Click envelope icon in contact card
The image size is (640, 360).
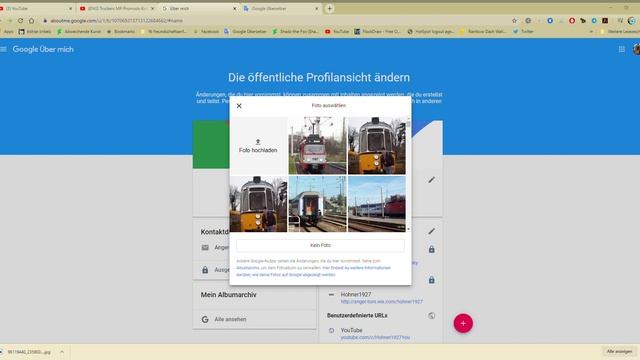point(205,247)
